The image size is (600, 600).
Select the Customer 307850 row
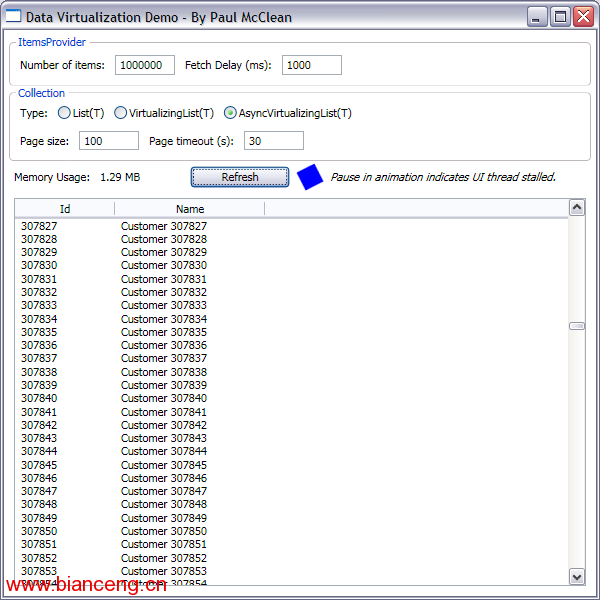click(x=292, y=531)
